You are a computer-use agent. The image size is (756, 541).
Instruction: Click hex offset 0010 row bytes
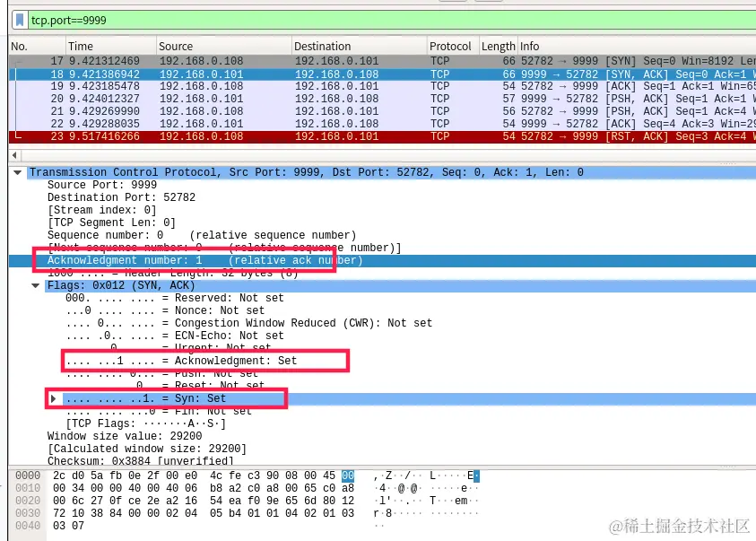[204, 488]
